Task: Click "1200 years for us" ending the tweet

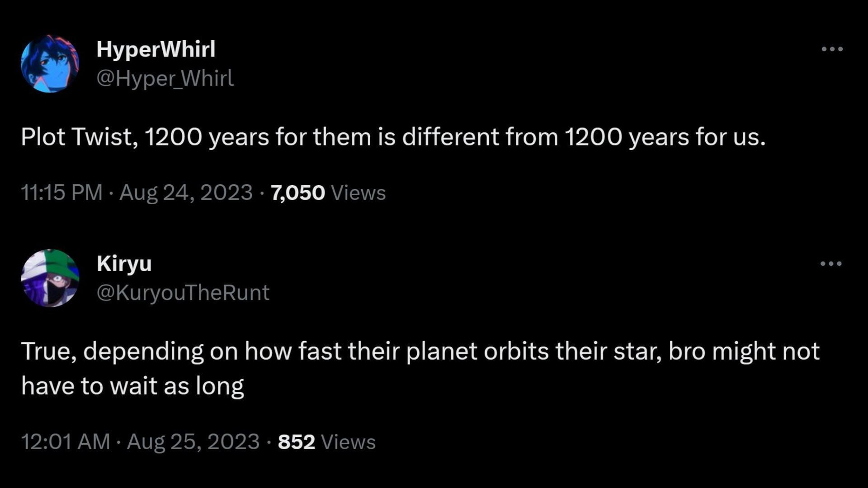Action: coord(665,137)
